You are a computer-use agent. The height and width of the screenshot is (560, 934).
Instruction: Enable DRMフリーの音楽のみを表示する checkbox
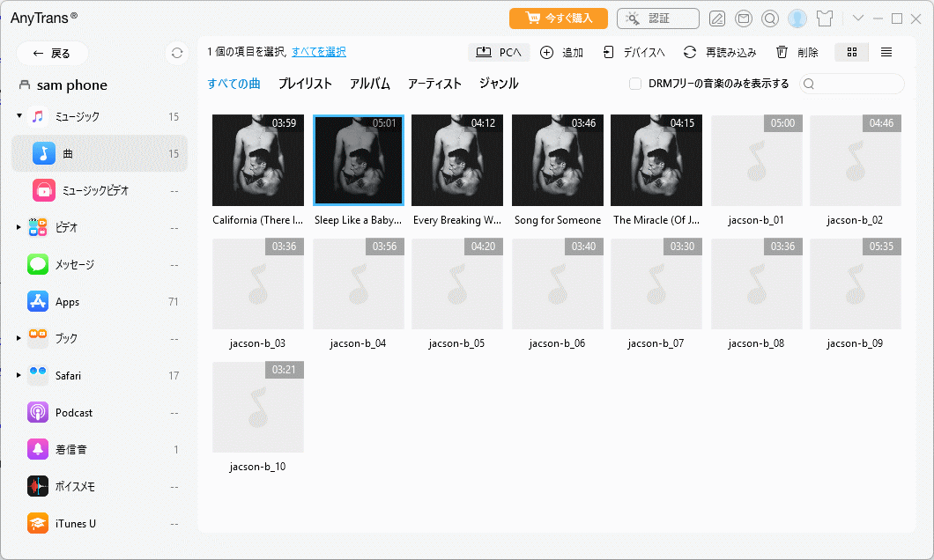[x=635, y=84]
